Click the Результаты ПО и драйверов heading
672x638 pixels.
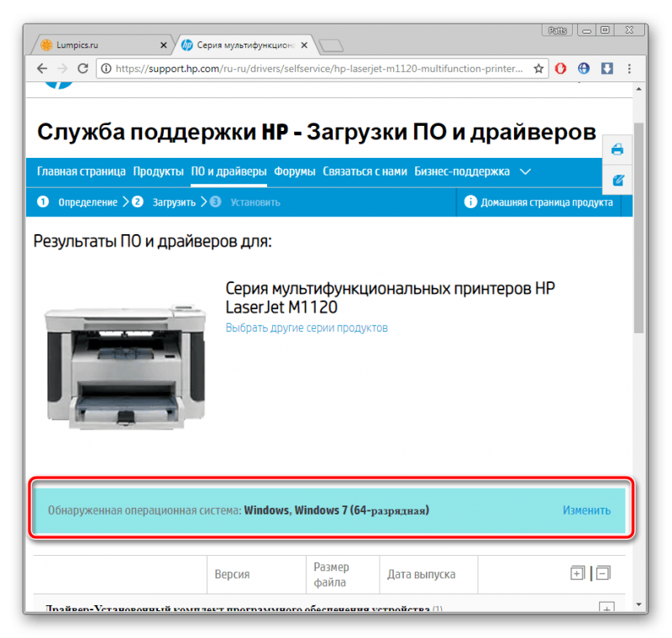pos(153,242)
